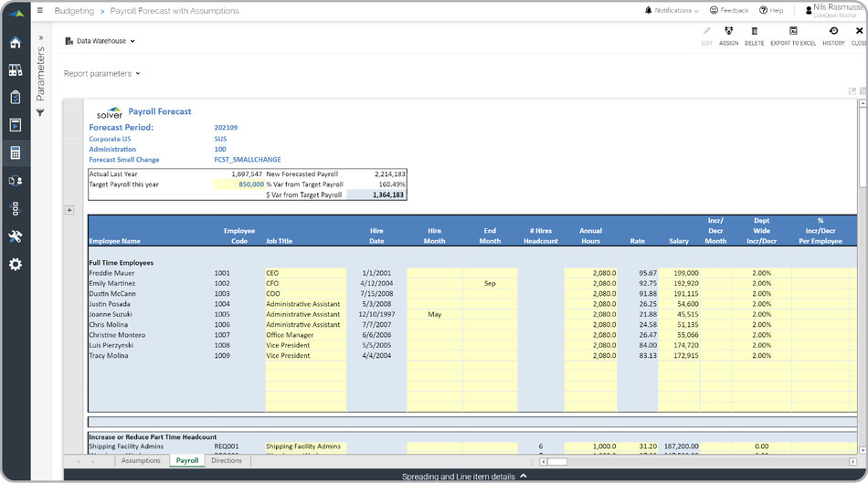Open the Home icon in the sidebar
The image size is (868, 483).
15,43
